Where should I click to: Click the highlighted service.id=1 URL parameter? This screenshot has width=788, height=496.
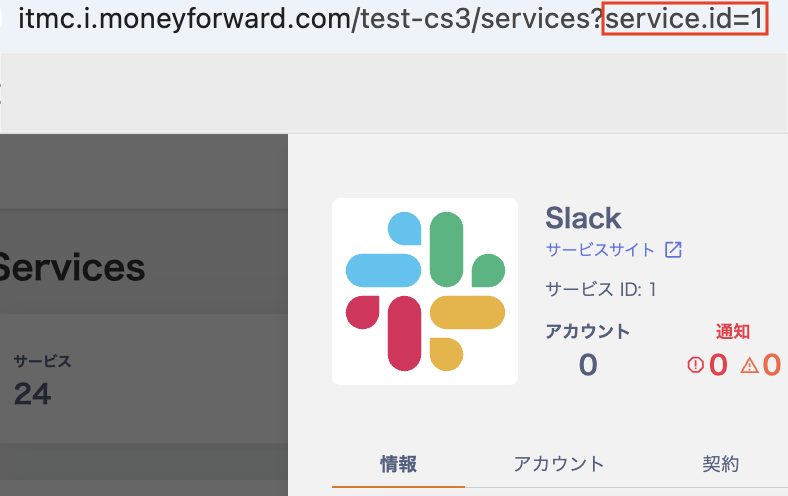685,18
